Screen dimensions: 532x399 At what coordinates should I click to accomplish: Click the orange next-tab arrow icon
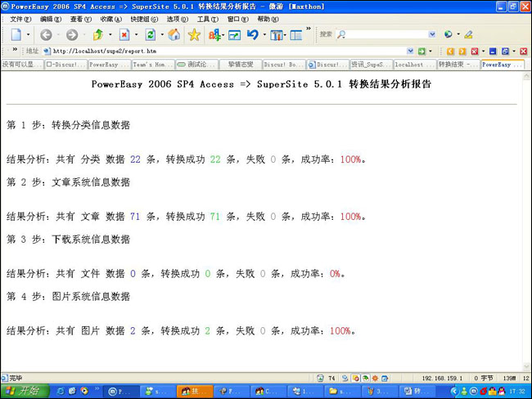(x=462, y=52)
